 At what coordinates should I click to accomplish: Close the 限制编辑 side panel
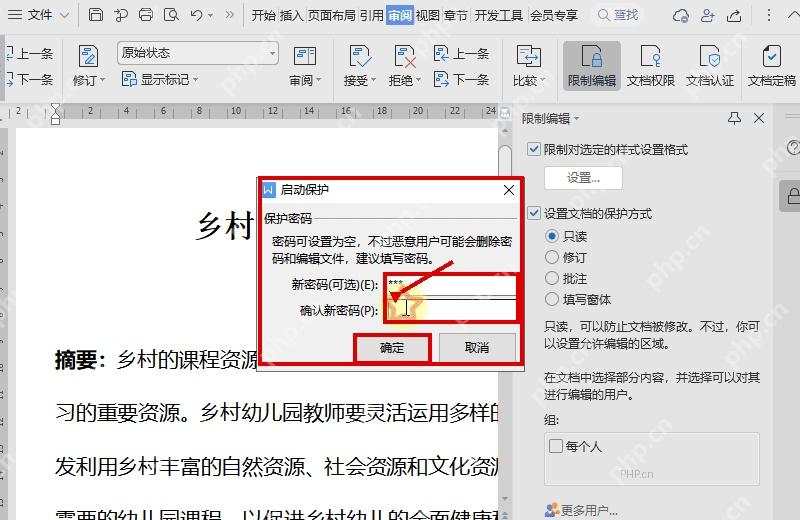(759, 118)
